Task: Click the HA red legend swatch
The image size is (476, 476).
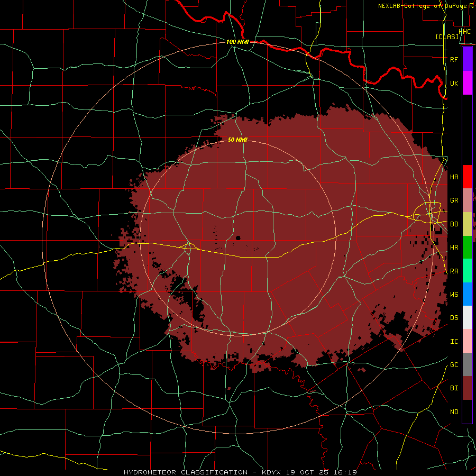Action: pos(467,177)
